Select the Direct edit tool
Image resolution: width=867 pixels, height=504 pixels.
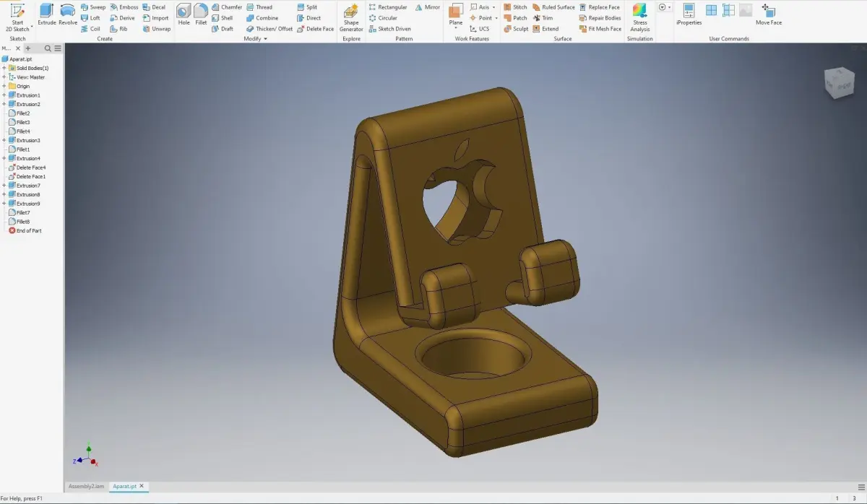click(309, 18)
